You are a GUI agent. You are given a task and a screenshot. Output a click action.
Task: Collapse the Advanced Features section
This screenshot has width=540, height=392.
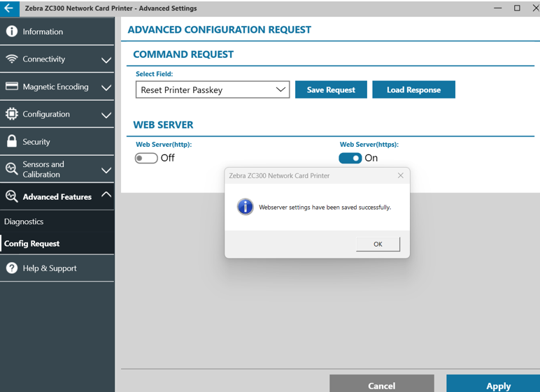click(x=106, y=196)
